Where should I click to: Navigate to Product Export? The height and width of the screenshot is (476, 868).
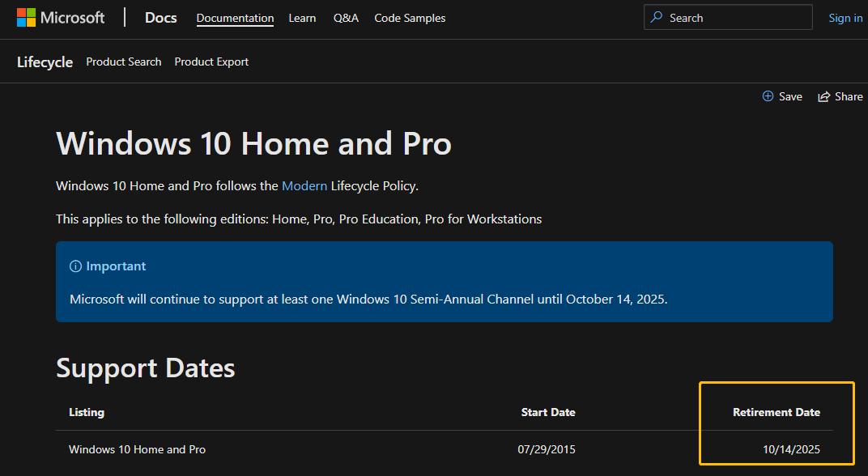coord(211,62)
